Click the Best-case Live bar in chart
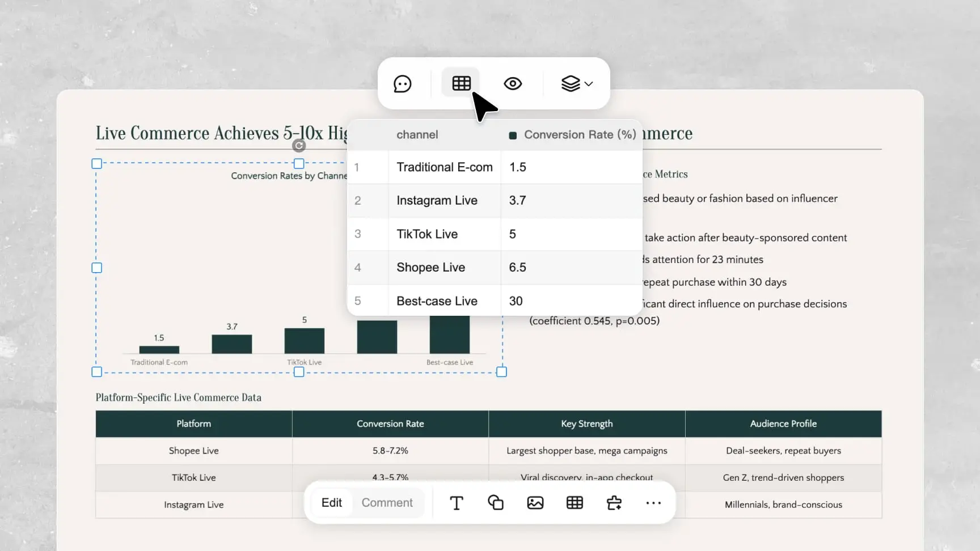 [x=450, y=334]
